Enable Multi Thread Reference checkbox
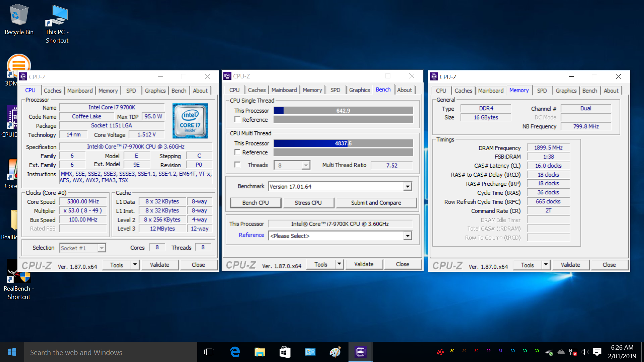This screenshot has width=644, height=362. click(x=237, y=152)
